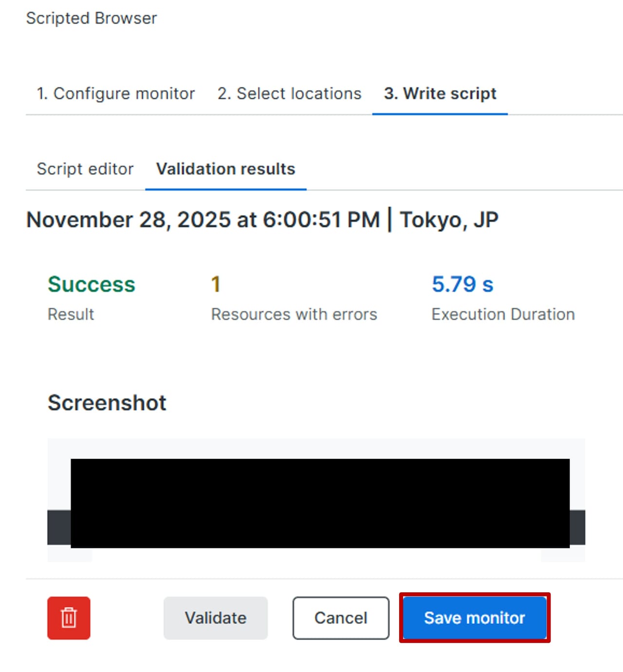Click the Resources with errors label
This screenshot has width=623, height=672.
point(294,315)
